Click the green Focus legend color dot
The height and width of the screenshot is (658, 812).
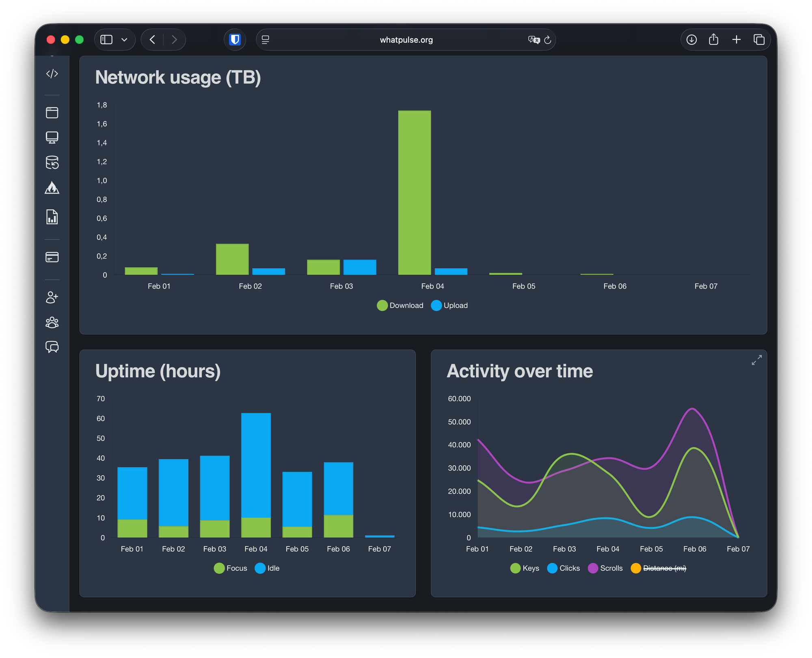pos(219,568)
